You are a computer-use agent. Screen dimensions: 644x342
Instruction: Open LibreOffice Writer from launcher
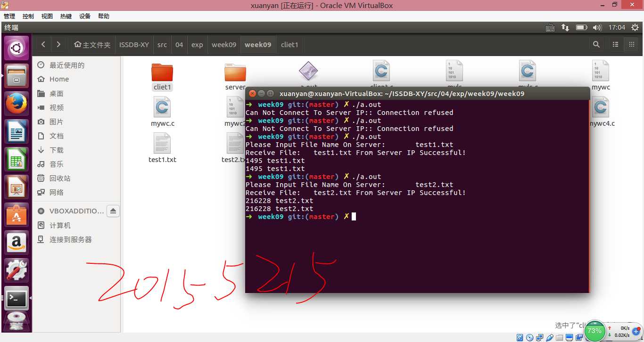[x=17, y=131]
